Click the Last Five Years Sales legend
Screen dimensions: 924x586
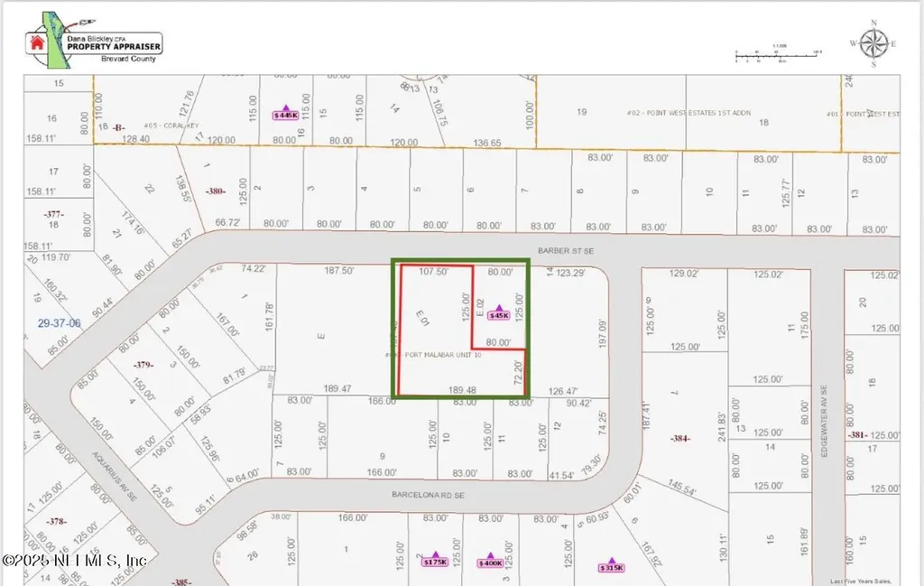[861, 581]
